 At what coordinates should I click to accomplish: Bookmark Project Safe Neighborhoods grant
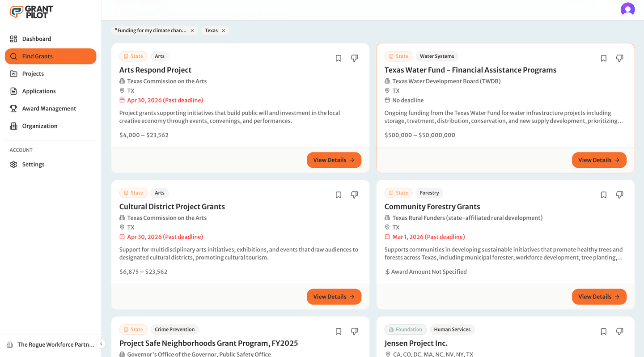click(x=339, y=331)
